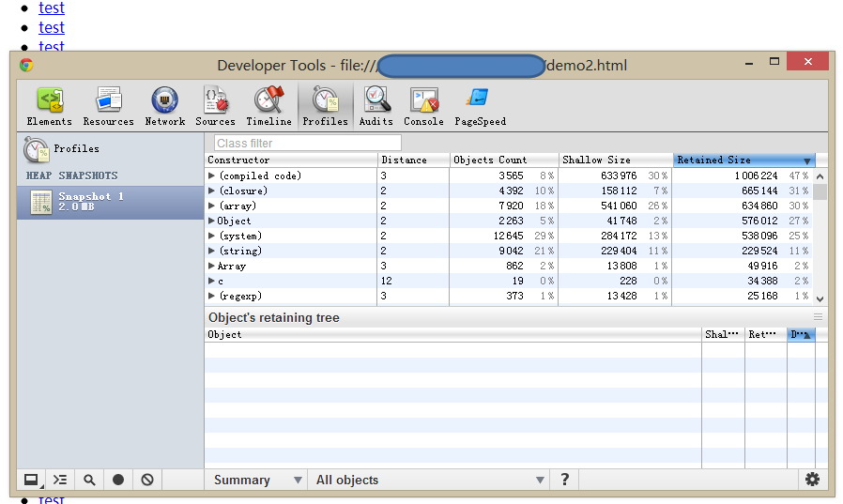Image resolution: width=843 pixels, height=504 pixels.
Task: Open DevTools settings gear
Action: 812,480
